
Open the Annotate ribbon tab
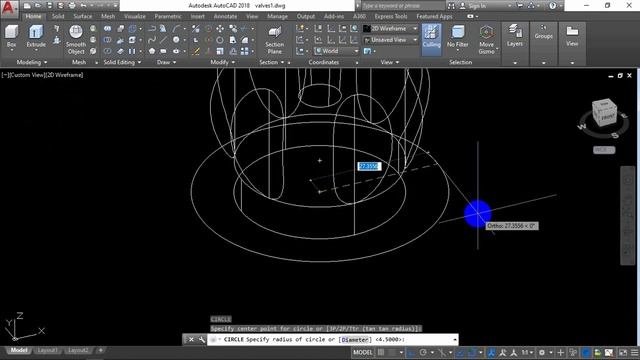point(225,16)
